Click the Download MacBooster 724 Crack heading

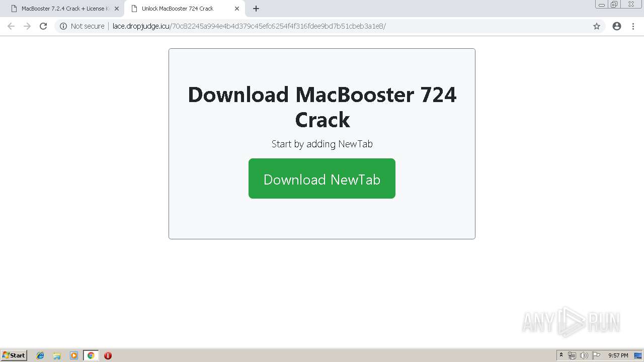322,107
